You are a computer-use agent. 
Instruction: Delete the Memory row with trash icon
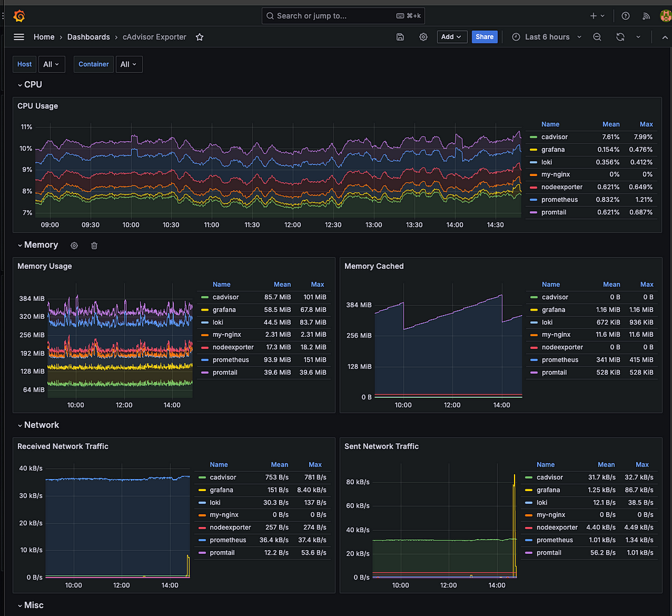pos(94,246)
